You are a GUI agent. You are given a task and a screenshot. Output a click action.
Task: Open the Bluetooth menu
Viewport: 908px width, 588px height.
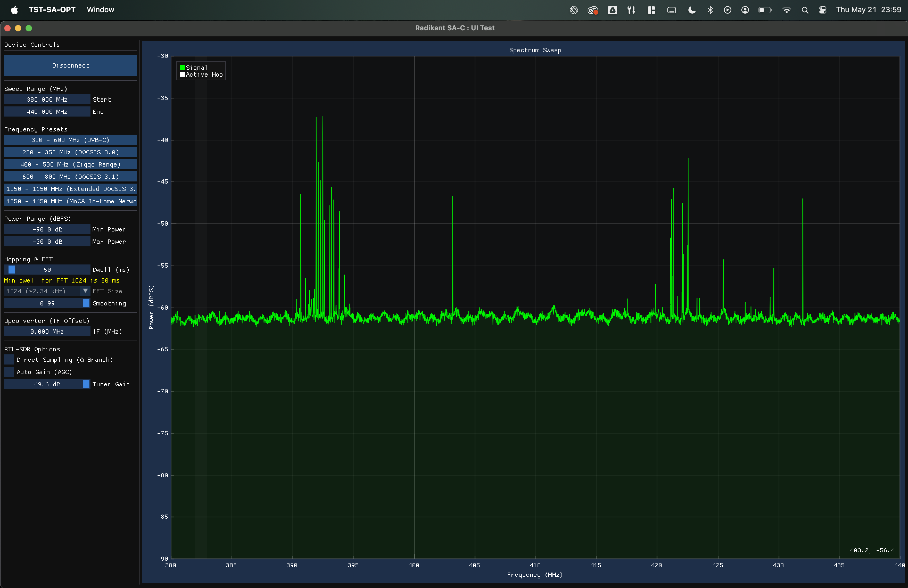[710, 10]
